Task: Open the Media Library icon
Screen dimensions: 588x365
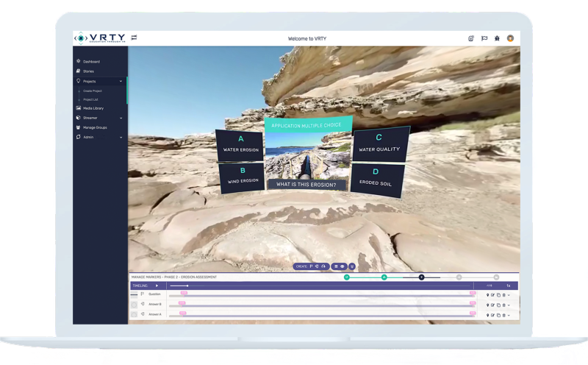Action: click(79, 108)
